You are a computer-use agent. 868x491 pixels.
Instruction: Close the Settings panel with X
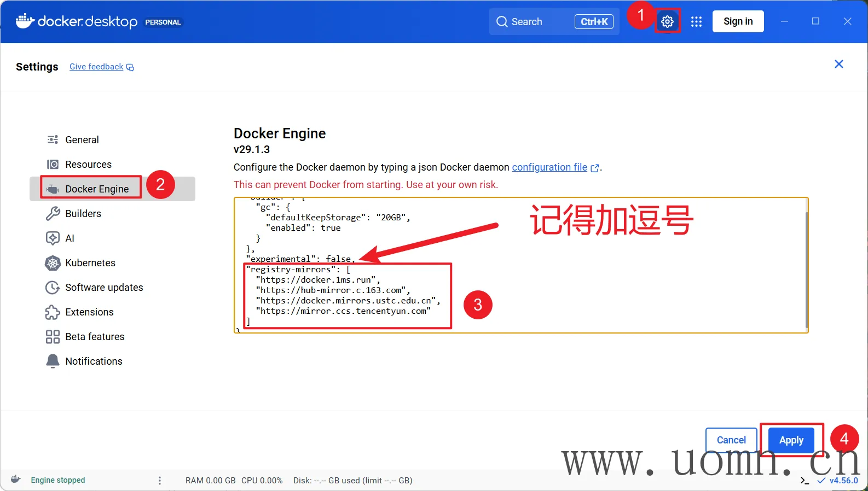[x=838, y=65]
